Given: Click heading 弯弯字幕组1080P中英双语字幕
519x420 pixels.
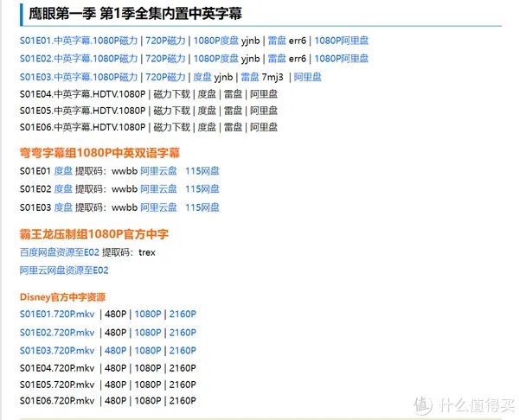Looking at the screenshot, I should (99, 153).
